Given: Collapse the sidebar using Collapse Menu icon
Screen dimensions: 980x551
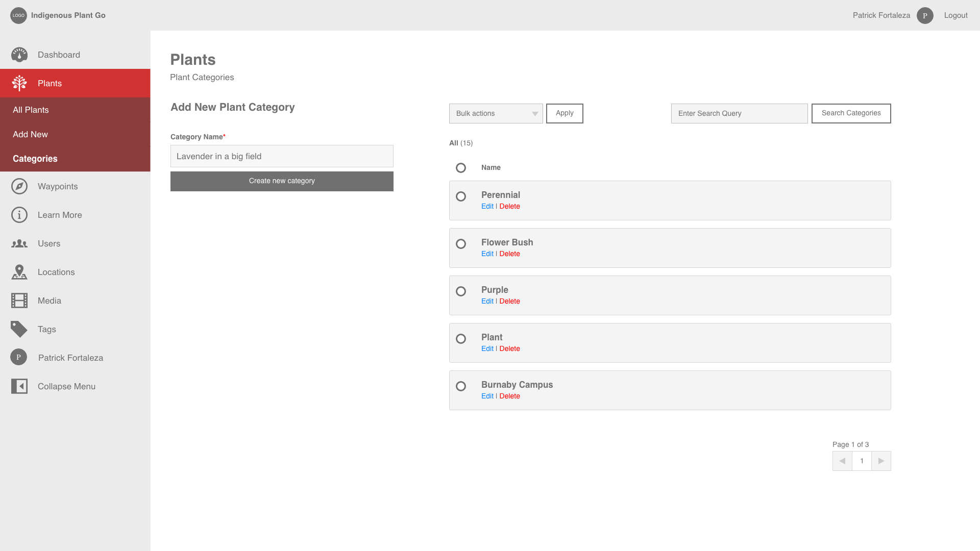Looking at the screenshot, I should click(19, 386).
